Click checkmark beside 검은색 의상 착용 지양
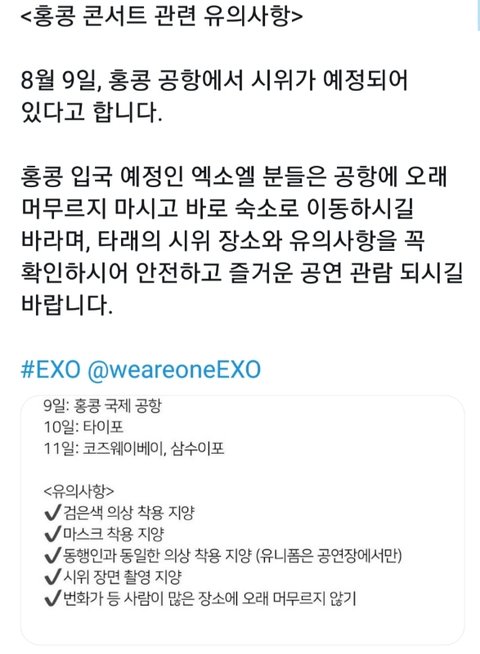The width and height of the screenshot is (480, 654). (x=53, y=513)
